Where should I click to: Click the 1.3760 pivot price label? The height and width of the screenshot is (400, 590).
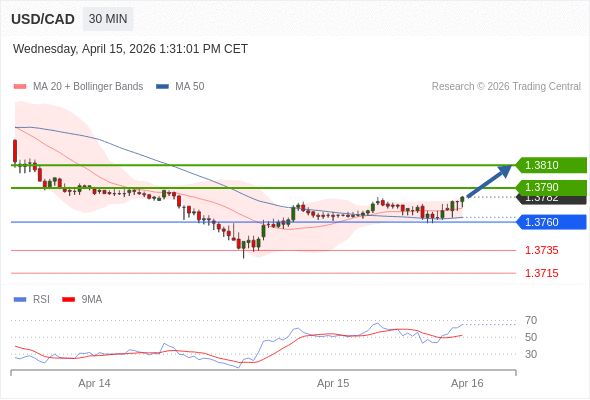coord(551,222)
